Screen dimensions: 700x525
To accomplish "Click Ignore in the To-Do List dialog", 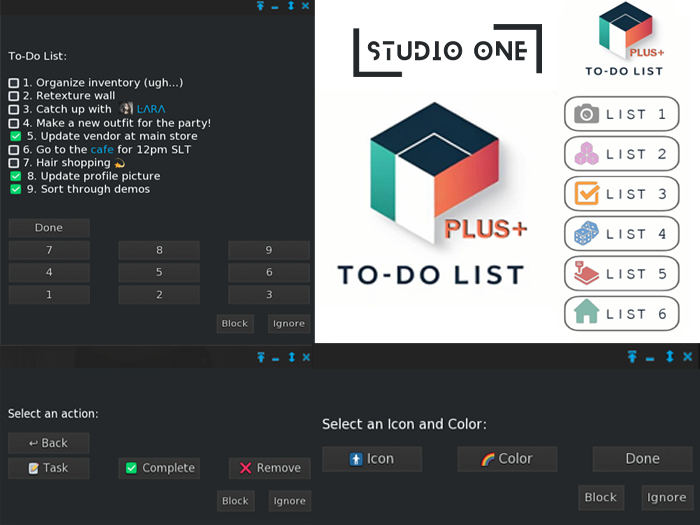I will pos(289,324).
